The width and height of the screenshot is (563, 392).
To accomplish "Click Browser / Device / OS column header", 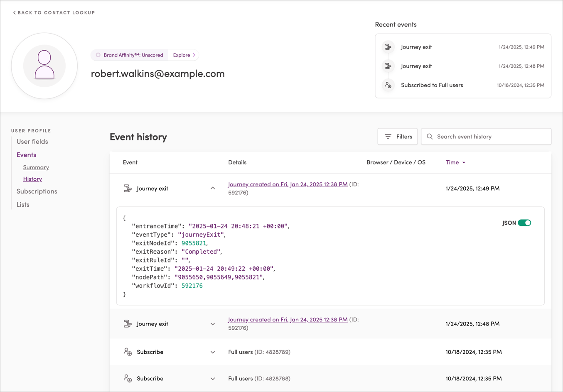I will [396, 162].
